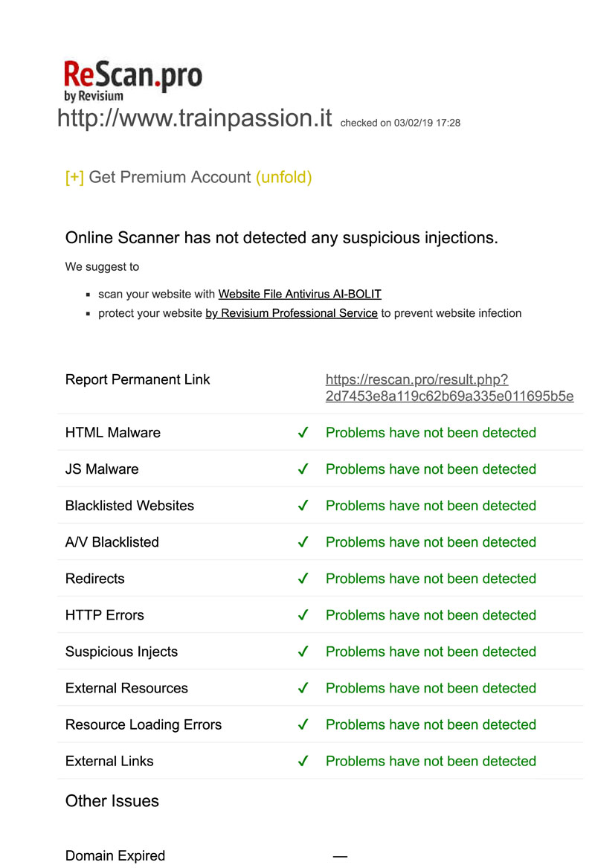Click the Domain Expired row label

115,855
